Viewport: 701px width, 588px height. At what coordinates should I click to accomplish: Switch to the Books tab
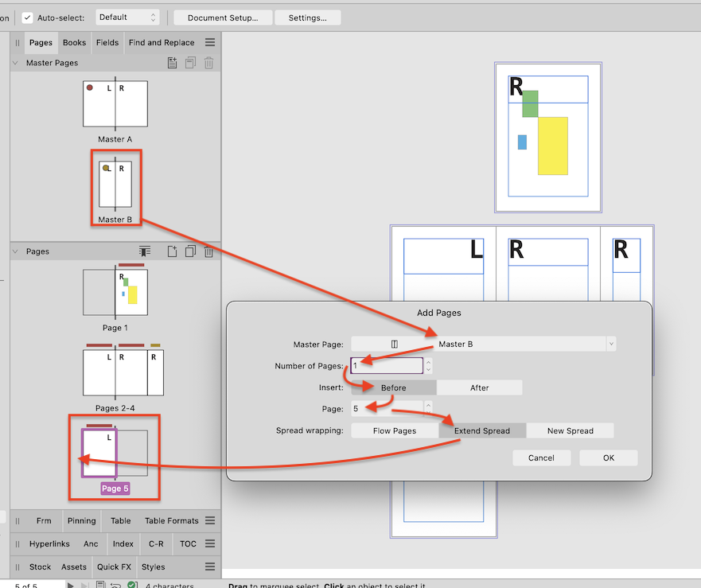point(74,42)
